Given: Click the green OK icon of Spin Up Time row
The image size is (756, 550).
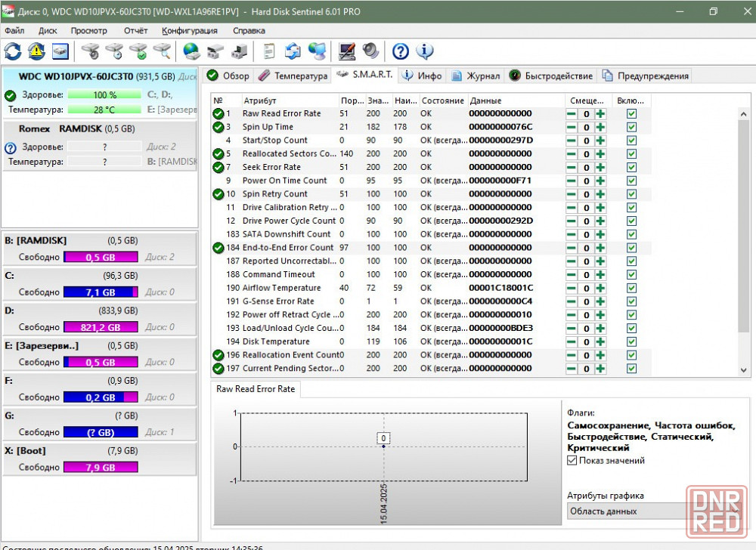Looking at the screenshot, I should tap(218, 127).
